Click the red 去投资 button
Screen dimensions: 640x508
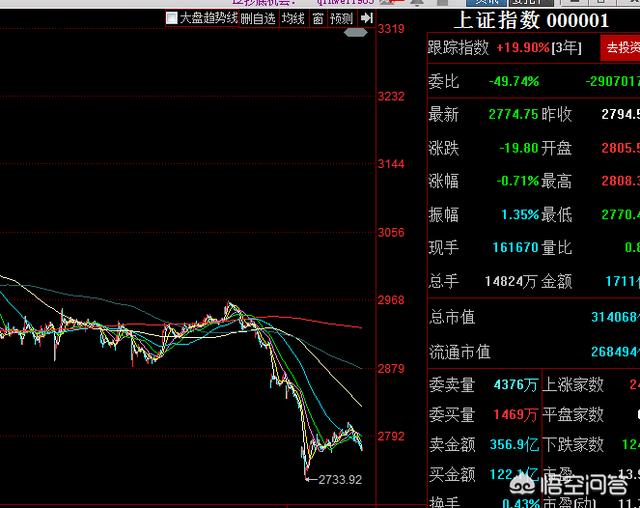621,48
